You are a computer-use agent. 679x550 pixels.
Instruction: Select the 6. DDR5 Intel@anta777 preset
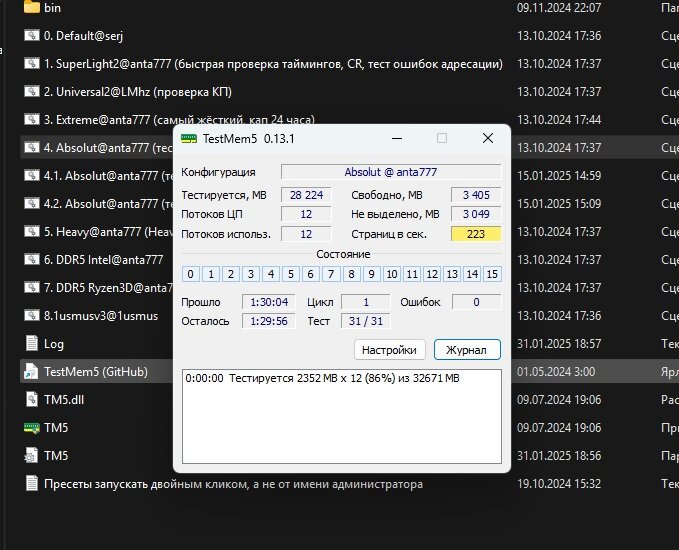(100, 259)
